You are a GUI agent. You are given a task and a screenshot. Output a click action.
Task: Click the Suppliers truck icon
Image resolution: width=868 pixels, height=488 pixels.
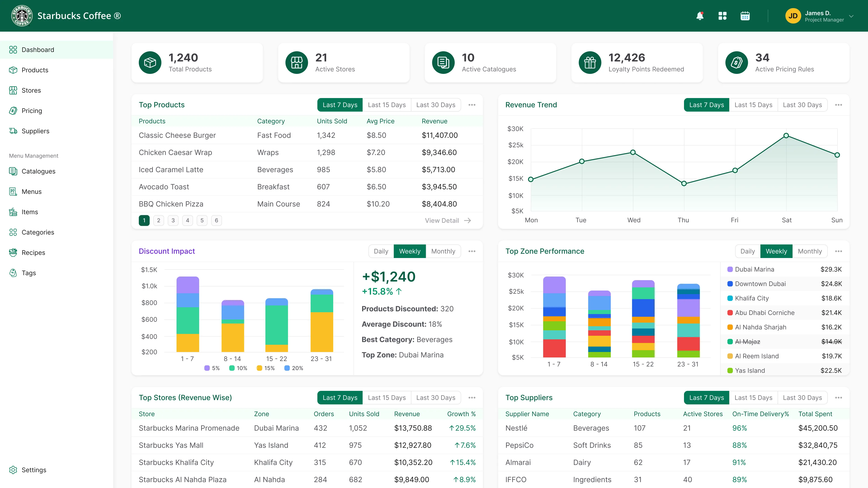point(13,131)
